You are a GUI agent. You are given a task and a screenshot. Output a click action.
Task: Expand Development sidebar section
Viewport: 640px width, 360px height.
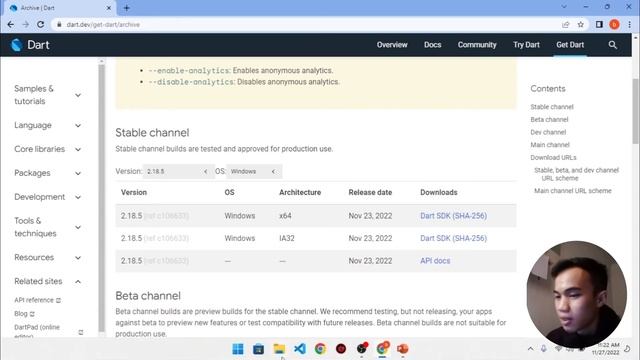78,197
